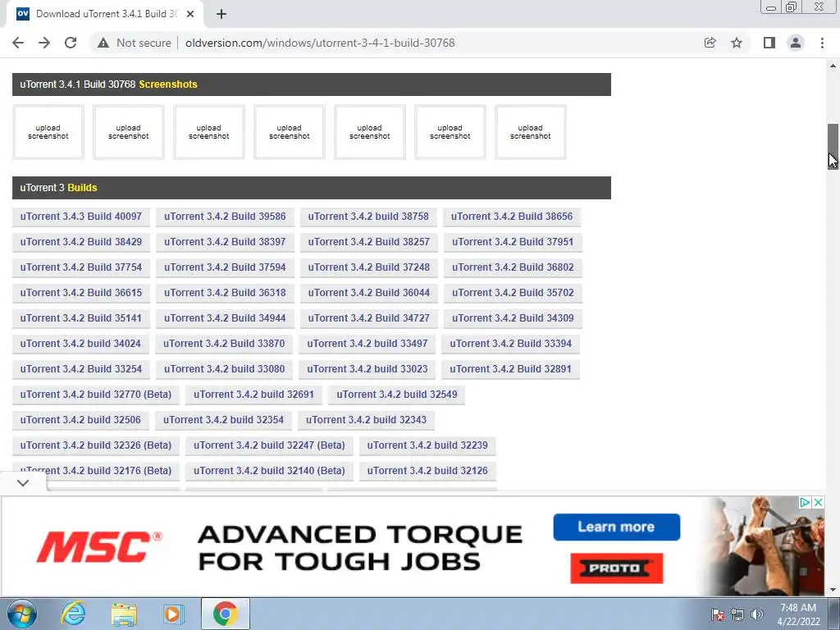The width and height of the screenshot is (840, 630).
Task: Click the last upload screenshot box
Action: click(x=531, y=132)
